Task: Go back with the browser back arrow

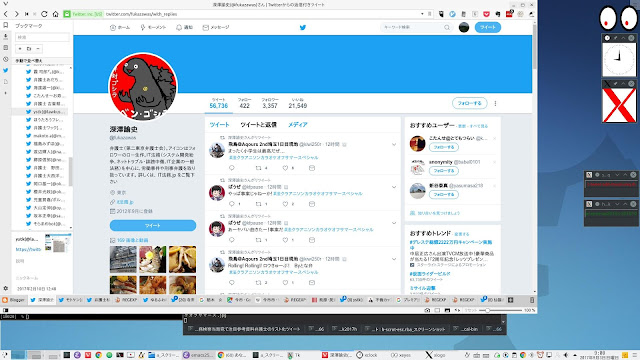Action: pyautogui.click(x=6, y=14)
